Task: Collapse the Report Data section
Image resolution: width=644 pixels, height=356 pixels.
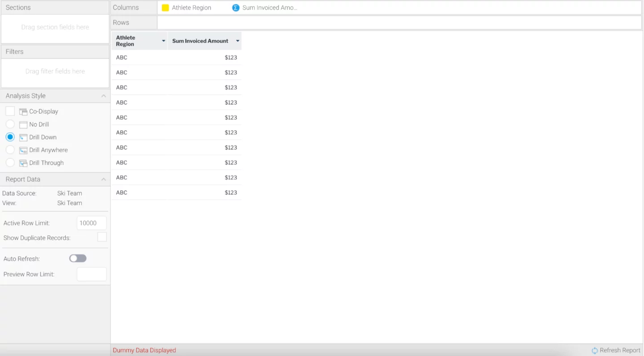Action: (103, 179)
